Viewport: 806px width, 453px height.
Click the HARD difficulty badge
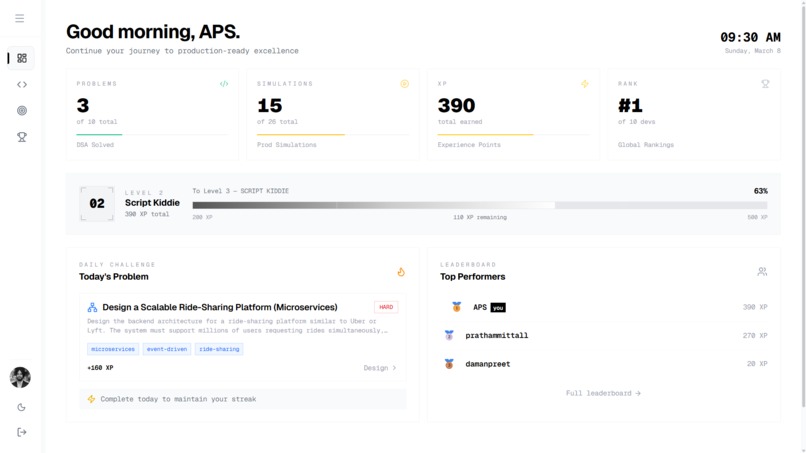click(x=386, y=307)
